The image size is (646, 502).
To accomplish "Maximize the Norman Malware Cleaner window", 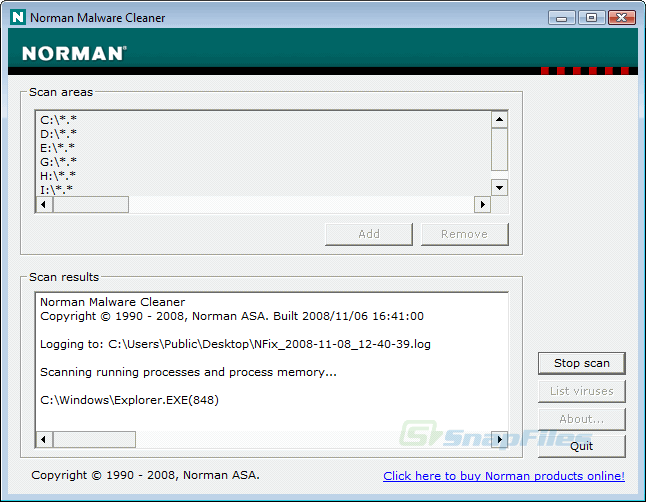I will pos(591,18).
